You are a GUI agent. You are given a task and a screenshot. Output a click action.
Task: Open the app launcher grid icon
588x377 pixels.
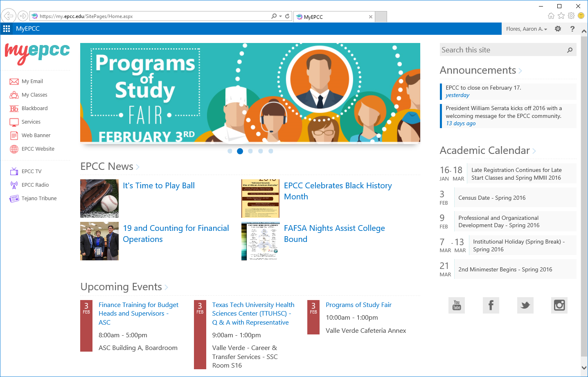pos(7,29)
